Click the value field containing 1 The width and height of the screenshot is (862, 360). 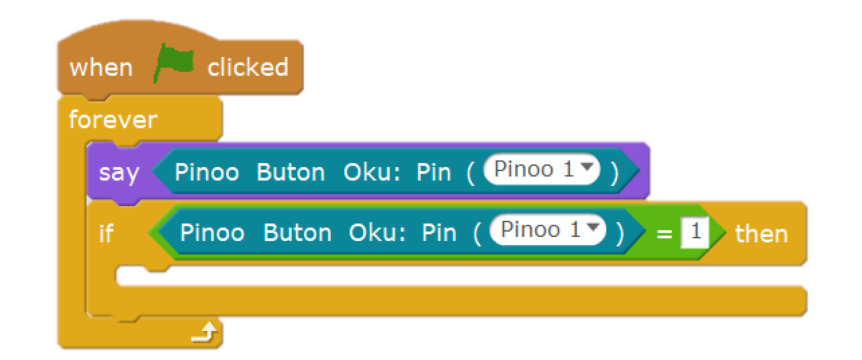point(695,232)
